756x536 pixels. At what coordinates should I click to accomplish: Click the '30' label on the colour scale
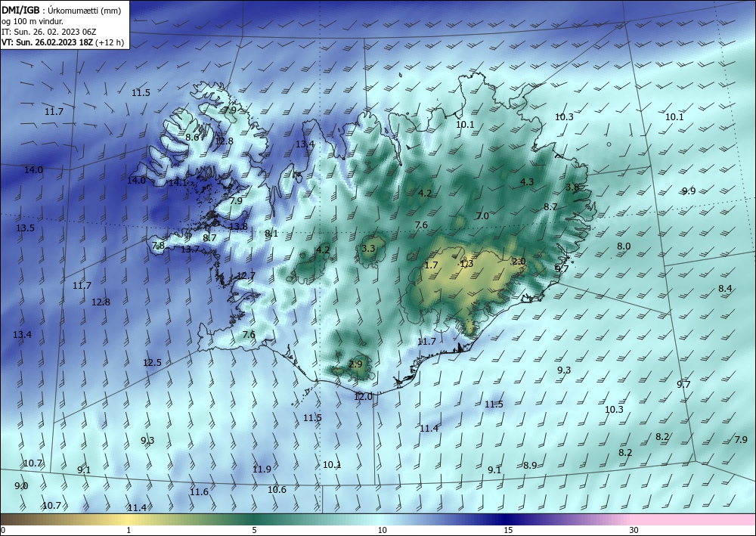(634, 531)
